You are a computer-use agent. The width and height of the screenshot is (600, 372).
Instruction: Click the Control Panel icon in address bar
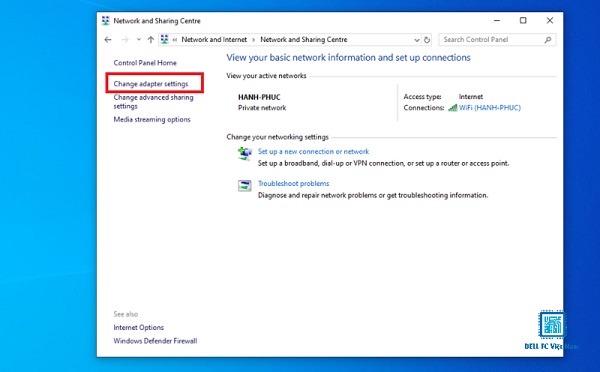tap(165, 39)
